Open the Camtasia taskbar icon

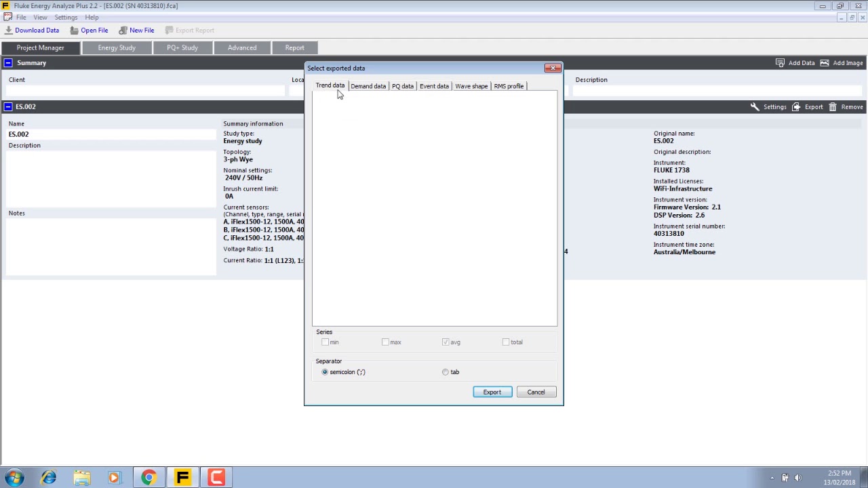coord(216,478)
